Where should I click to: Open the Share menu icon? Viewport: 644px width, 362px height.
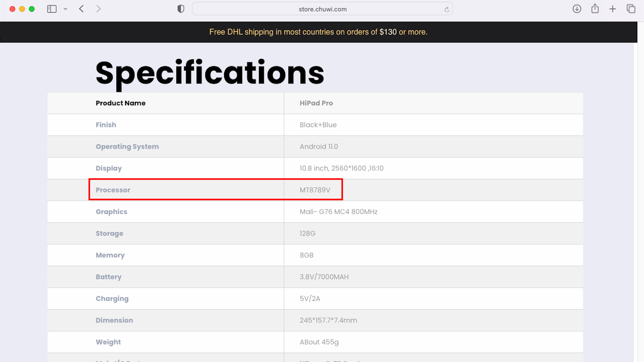point(595,9)
